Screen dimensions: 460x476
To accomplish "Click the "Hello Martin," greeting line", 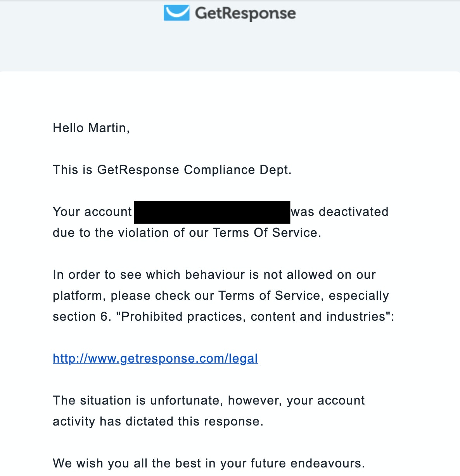I will tap(91, 128).
